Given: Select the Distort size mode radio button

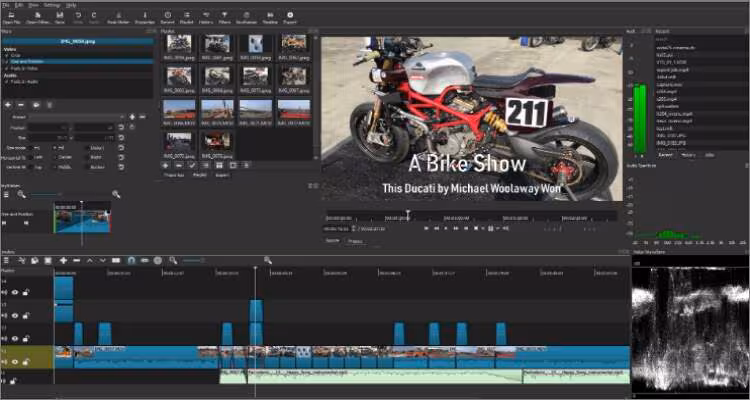Looking at the screenshot, I should coord(88,148).
